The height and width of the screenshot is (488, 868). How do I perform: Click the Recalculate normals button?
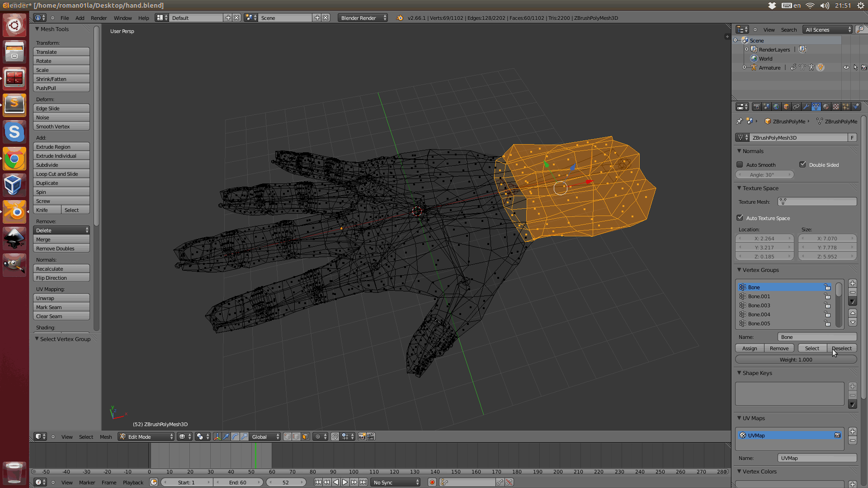coord(62,268)
